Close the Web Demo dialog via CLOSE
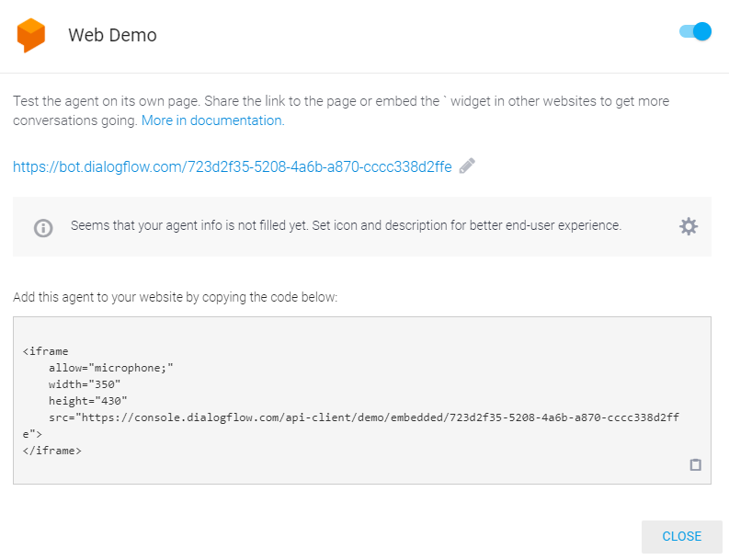 click(681, 536)
